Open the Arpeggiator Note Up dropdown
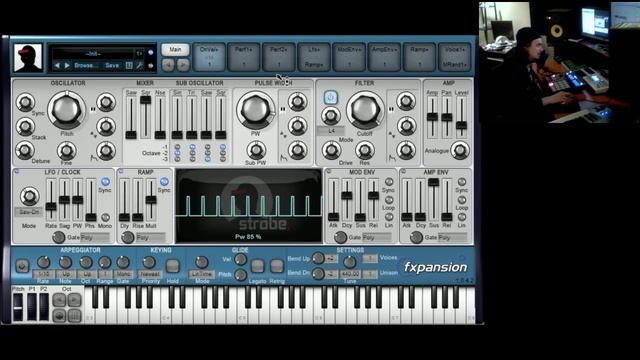The width and height of the screenshot is (640, 360). (x=66, y=274)
